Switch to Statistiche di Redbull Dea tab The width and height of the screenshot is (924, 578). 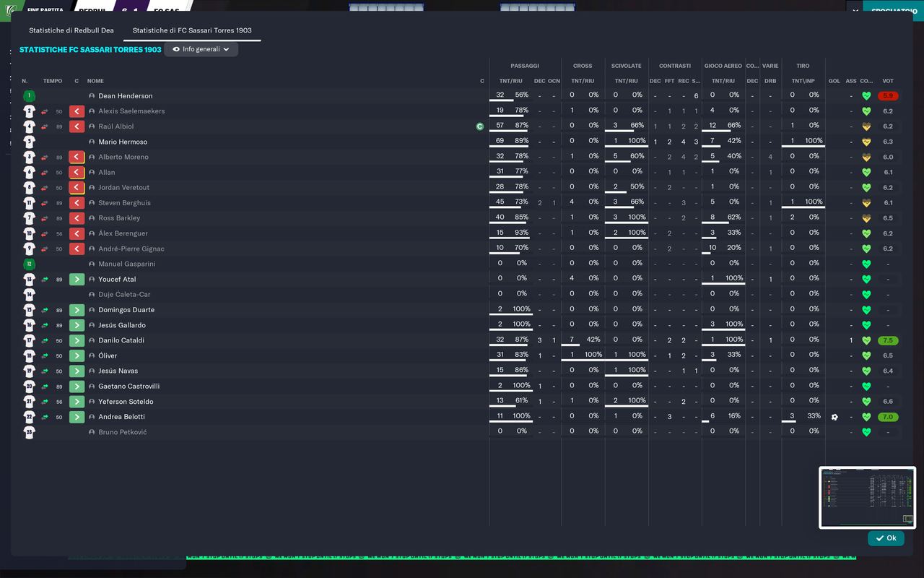tap(71, 31)
